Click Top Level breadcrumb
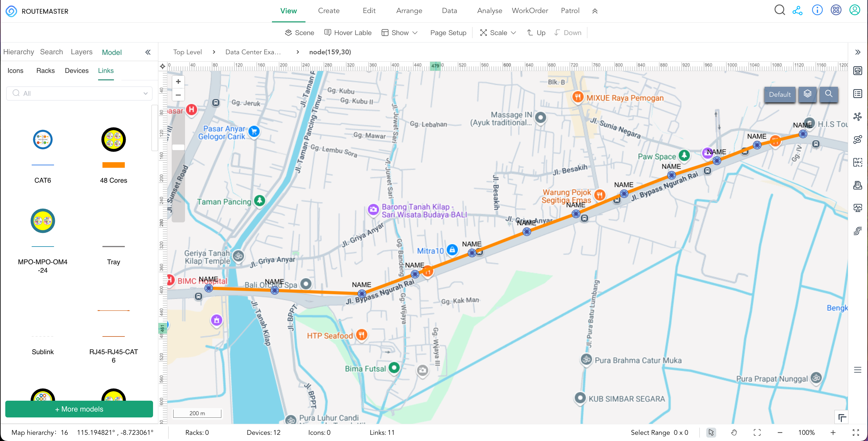 [x=187, y=52]
